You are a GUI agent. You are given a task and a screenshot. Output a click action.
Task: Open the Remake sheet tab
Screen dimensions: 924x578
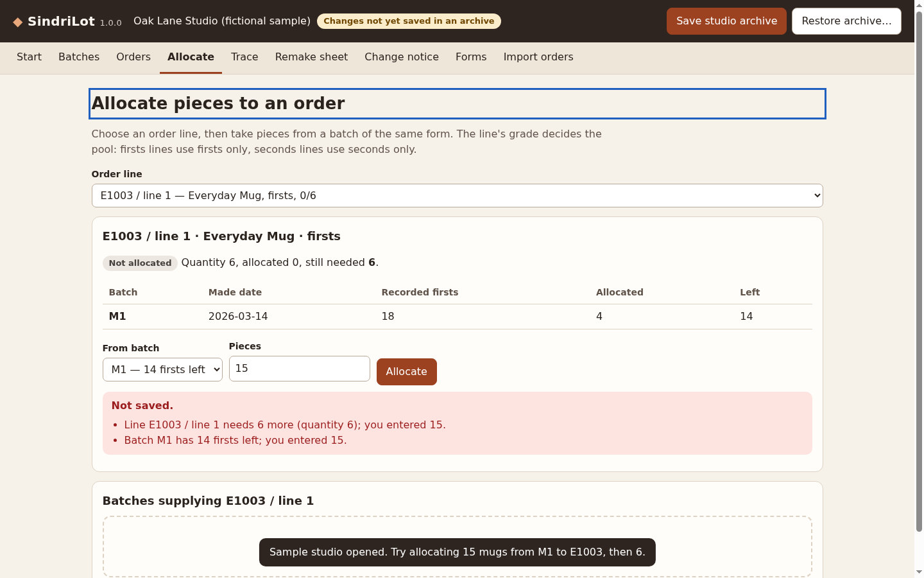311,57
